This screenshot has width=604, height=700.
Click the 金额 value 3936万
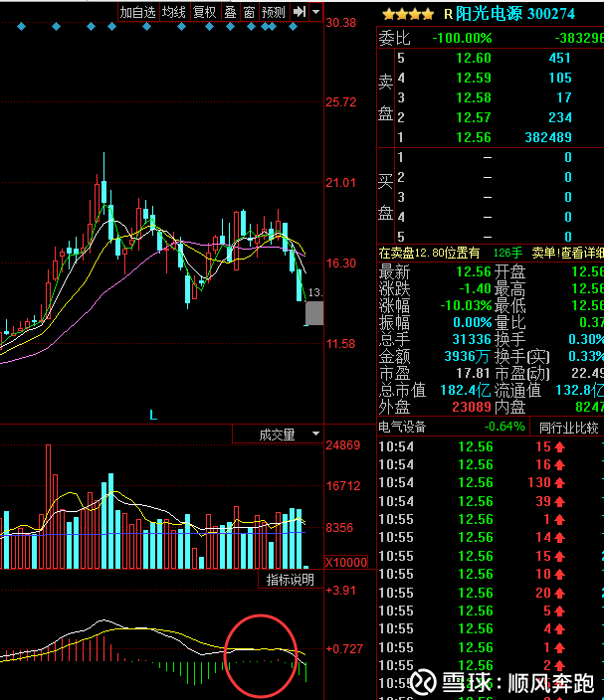point(468,357)
